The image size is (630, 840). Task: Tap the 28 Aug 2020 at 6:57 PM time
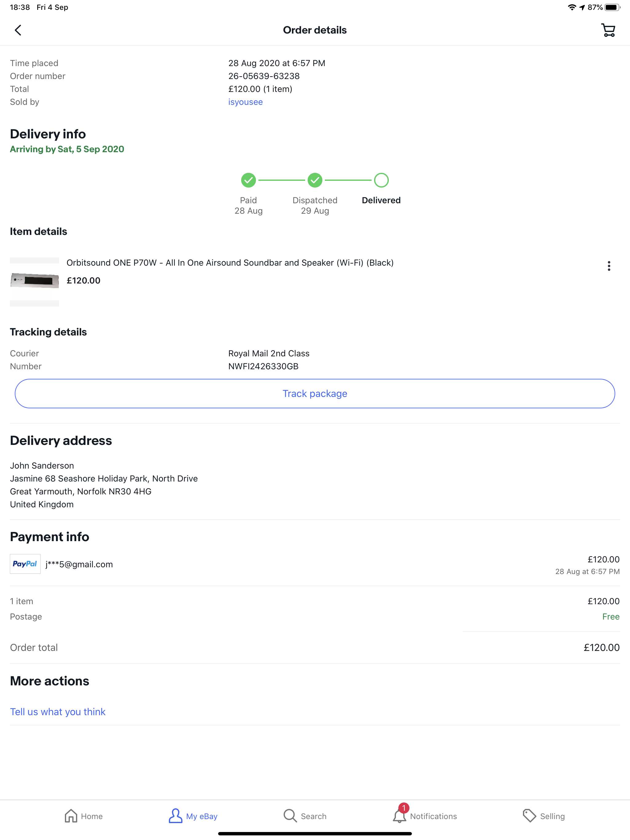click(x=277, y=63)
